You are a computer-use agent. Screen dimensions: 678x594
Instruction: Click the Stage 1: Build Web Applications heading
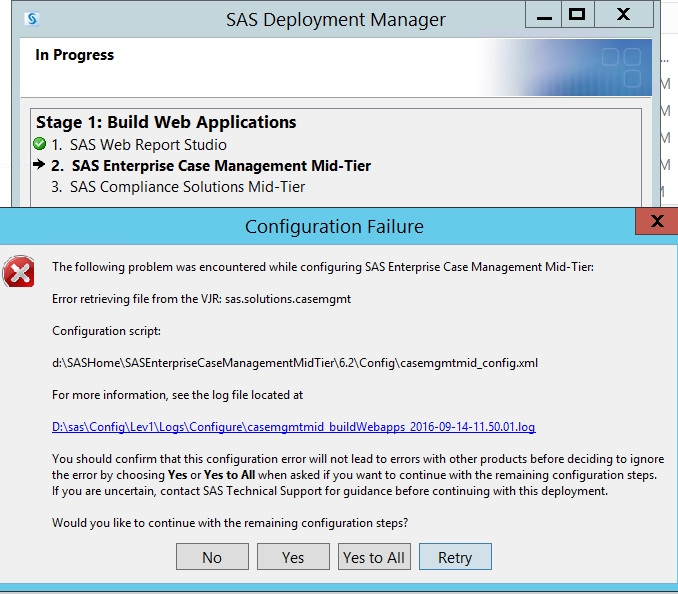(166, 122)
